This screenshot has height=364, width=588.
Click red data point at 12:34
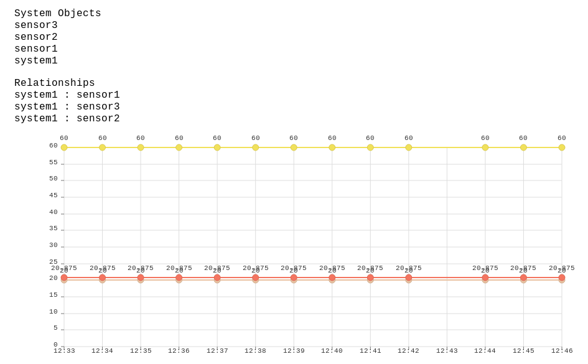pyautogui.click(x=103, y=278)
